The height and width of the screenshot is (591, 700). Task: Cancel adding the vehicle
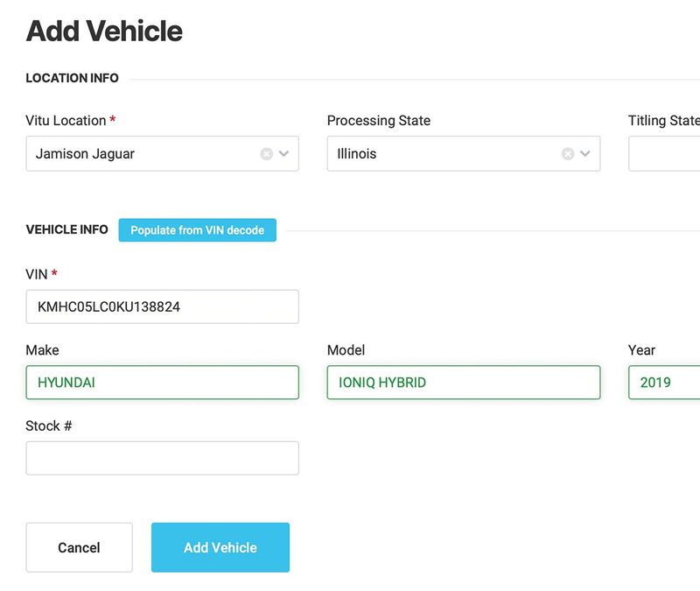[80, 548]
